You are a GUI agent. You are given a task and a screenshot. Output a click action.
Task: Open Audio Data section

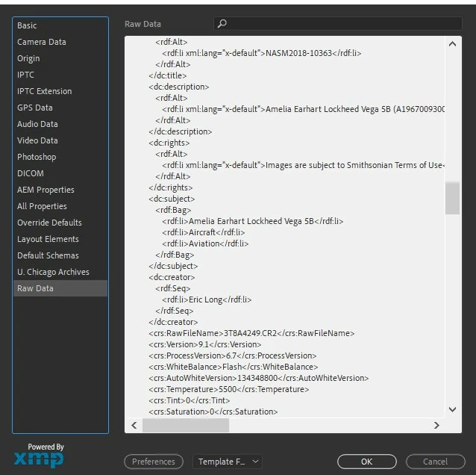tap(60, 124)
